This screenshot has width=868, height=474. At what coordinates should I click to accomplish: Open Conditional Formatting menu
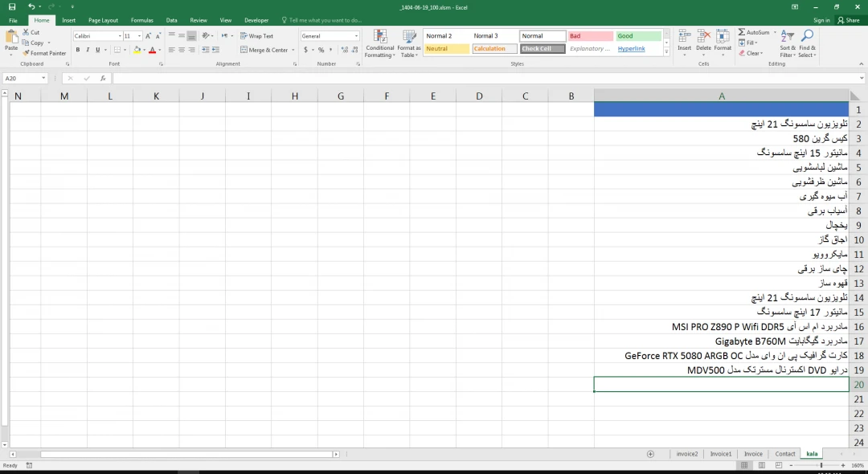pyautogui.click(x=379, y=43)
